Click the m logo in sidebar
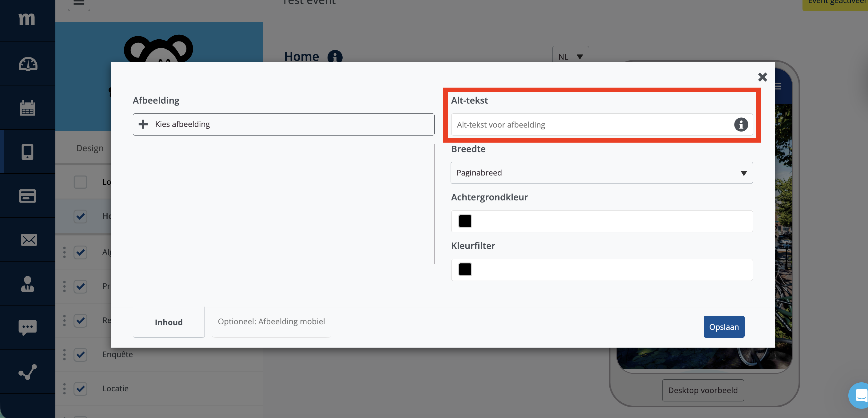Viewport: 868px width, 418px height. click(27, 19)
